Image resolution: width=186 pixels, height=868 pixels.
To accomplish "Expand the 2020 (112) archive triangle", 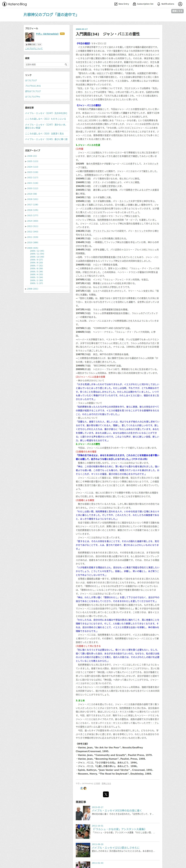I will (26, 188).
